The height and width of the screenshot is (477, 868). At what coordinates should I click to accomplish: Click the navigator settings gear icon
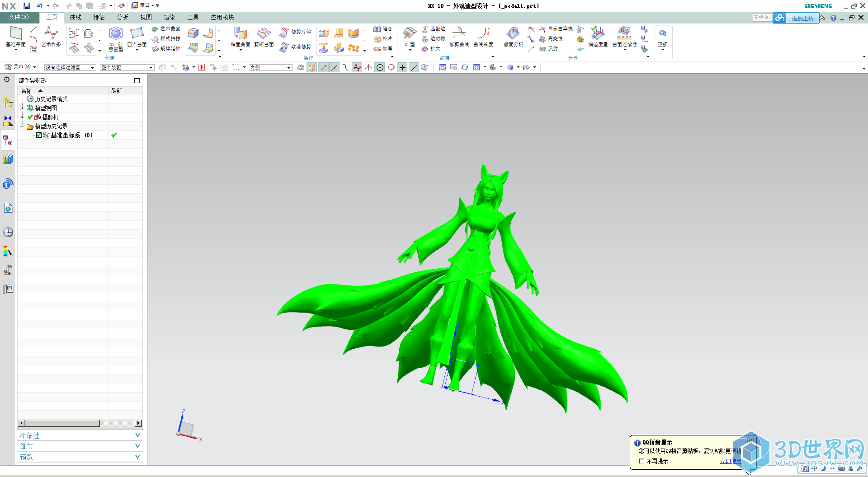[x=7, y=79]
